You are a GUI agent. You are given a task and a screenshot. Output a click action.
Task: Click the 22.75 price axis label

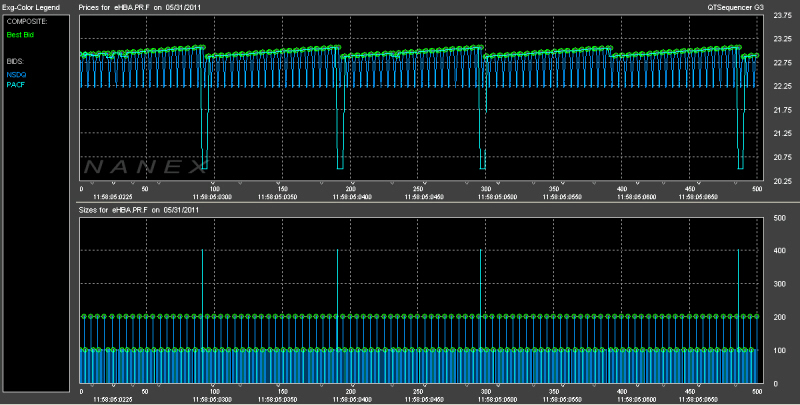point(783,63)
